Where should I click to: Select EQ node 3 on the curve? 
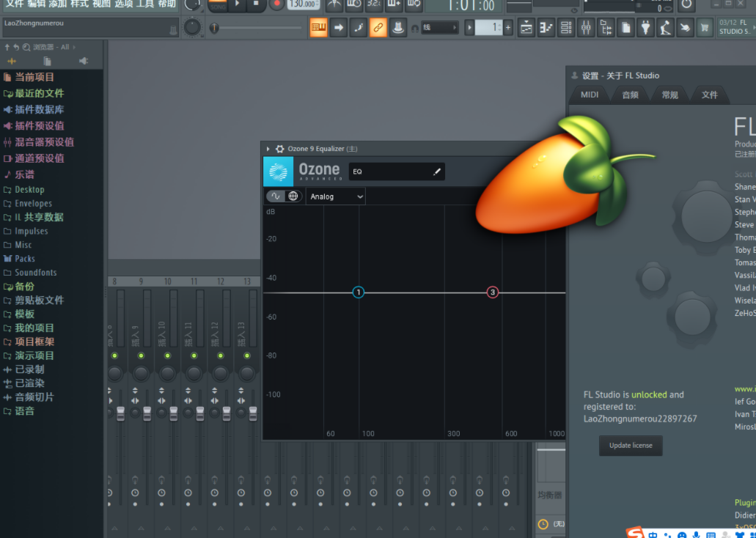(x=492, y=292)
